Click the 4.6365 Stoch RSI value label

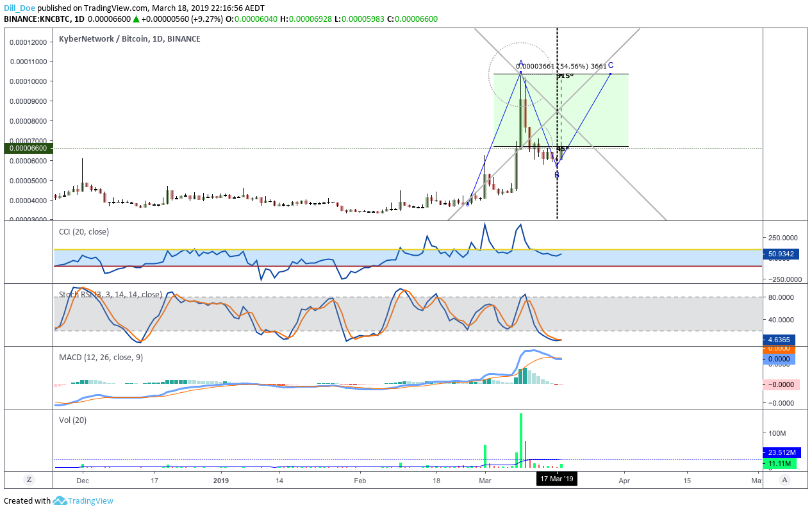779,340
